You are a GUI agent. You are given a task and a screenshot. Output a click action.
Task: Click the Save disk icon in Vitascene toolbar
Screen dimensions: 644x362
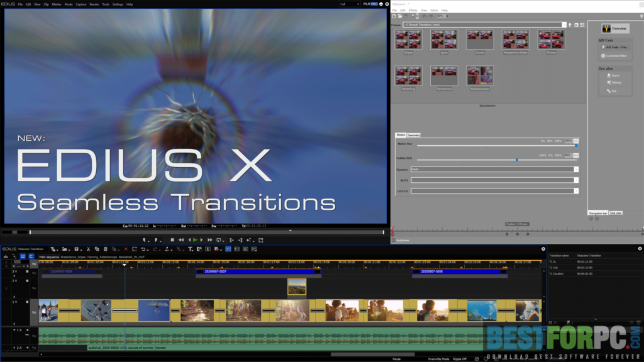point(406,16)
